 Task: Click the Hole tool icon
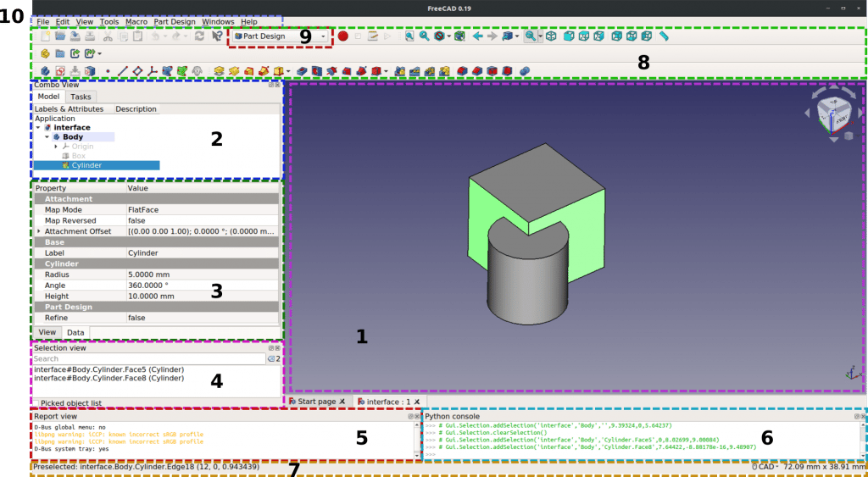317,71
